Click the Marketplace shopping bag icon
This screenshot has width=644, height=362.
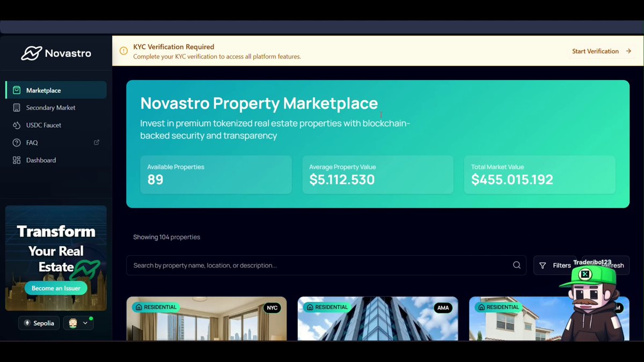point(17,90)
